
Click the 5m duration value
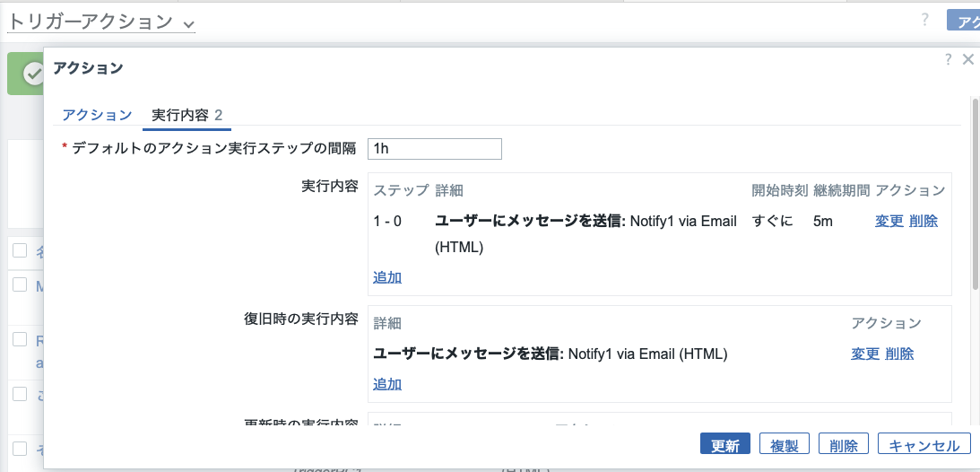pos(823,222)
